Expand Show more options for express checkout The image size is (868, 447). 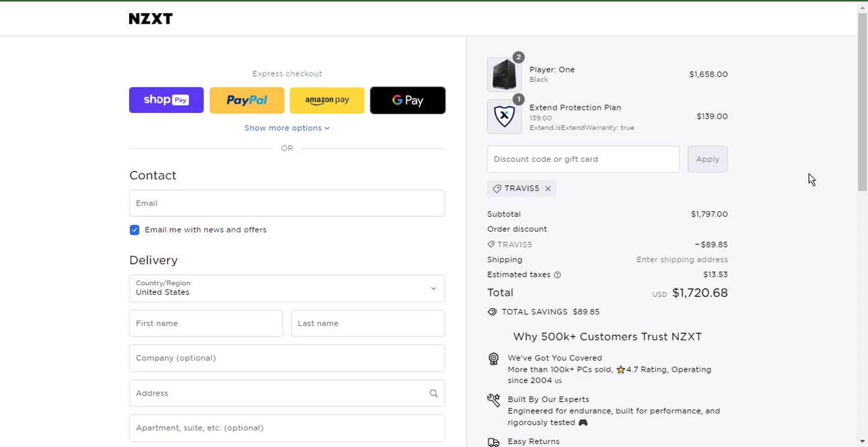click(x=287, y=128)
